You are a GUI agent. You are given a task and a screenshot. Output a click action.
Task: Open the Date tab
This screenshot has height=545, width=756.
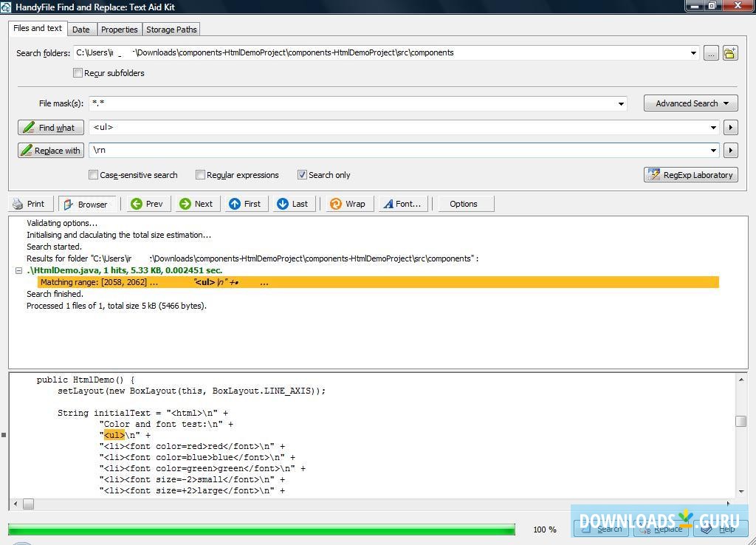point(81,29)
